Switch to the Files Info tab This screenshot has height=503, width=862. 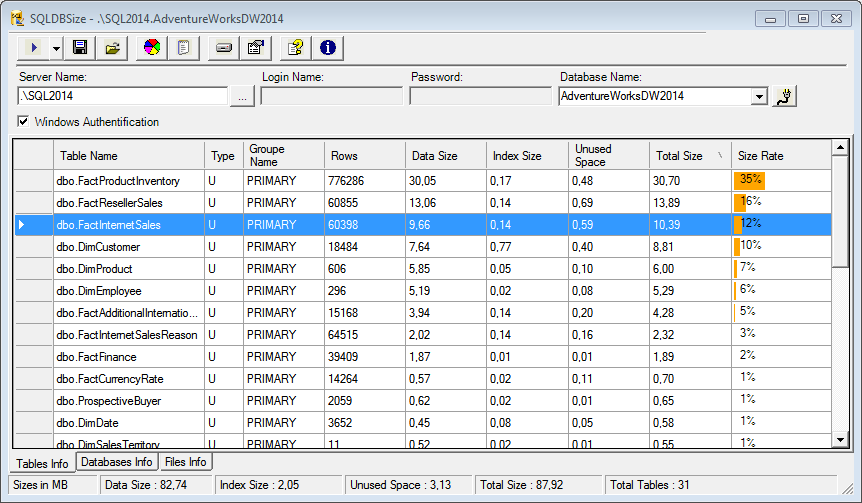coord(186,462)
